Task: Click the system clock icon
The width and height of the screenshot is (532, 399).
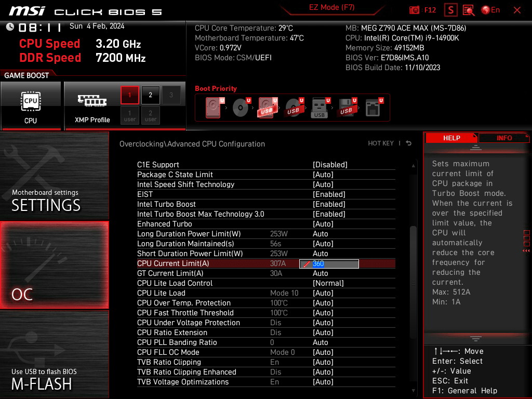Action: [10, 26]
